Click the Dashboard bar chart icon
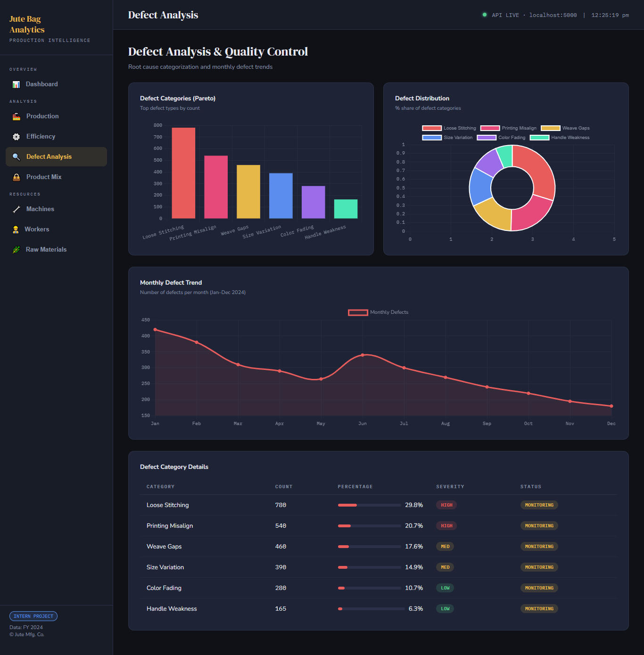Screen dimensions: 644x655 point(16,84)
